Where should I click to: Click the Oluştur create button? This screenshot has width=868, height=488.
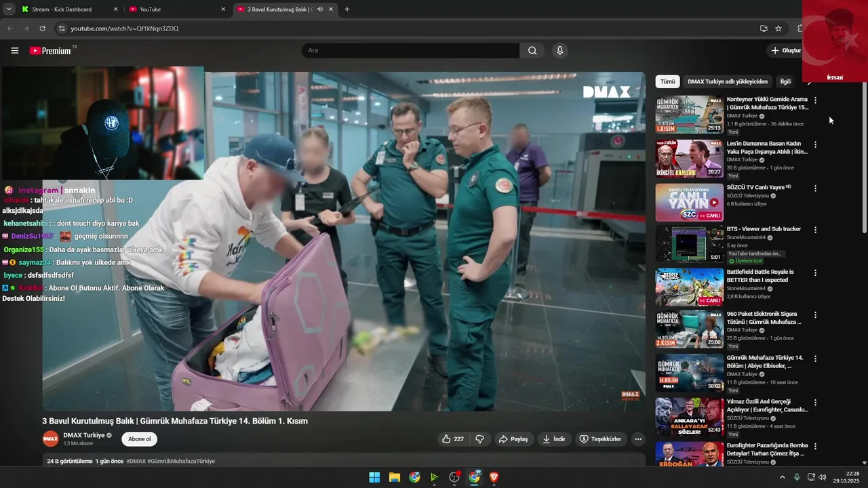point(785,50)
